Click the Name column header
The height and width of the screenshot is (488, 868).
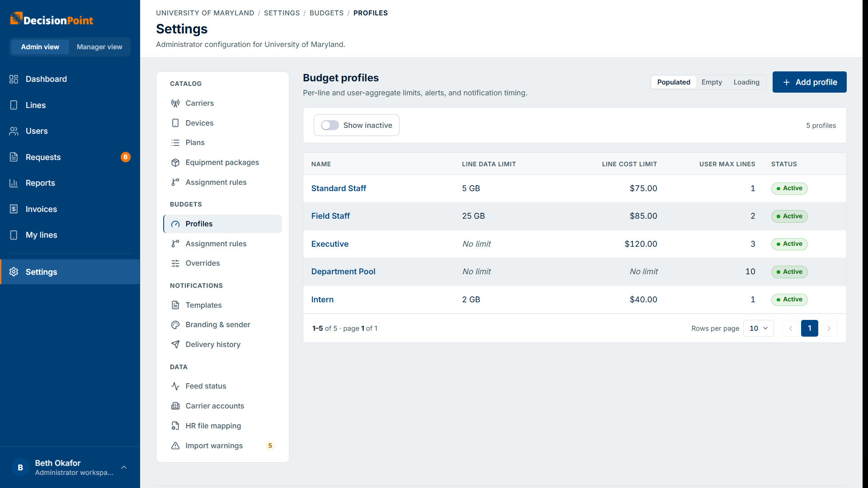coord(321,164)
